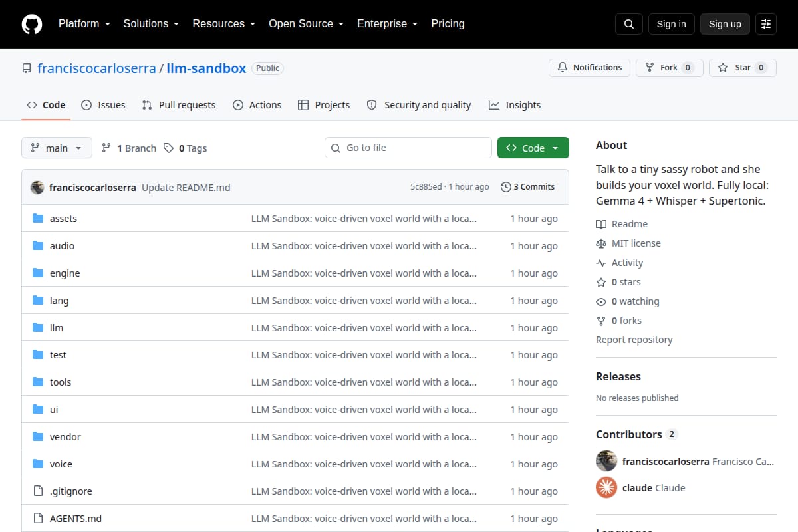The width and height of the screenshot is (798, 532).
Task: Switch to the Security and quality tab
Action: (419, 105)
